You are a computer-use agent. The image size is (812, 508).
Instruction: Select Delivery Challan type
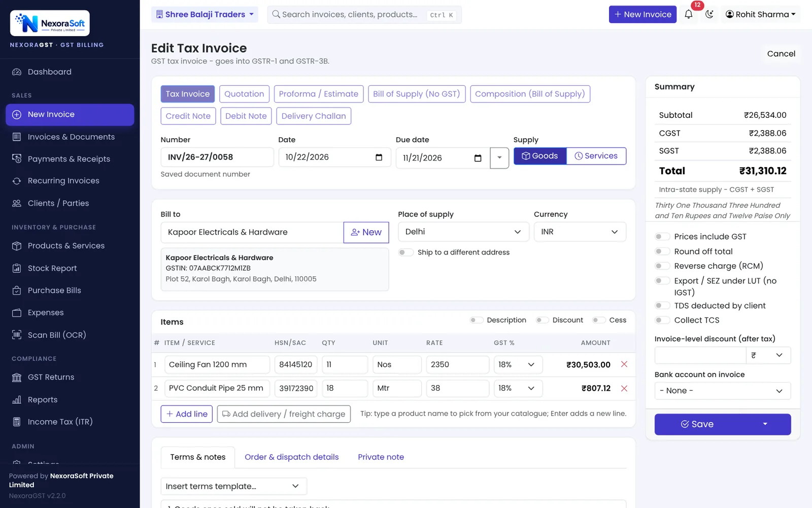click(x=314, y=116)
